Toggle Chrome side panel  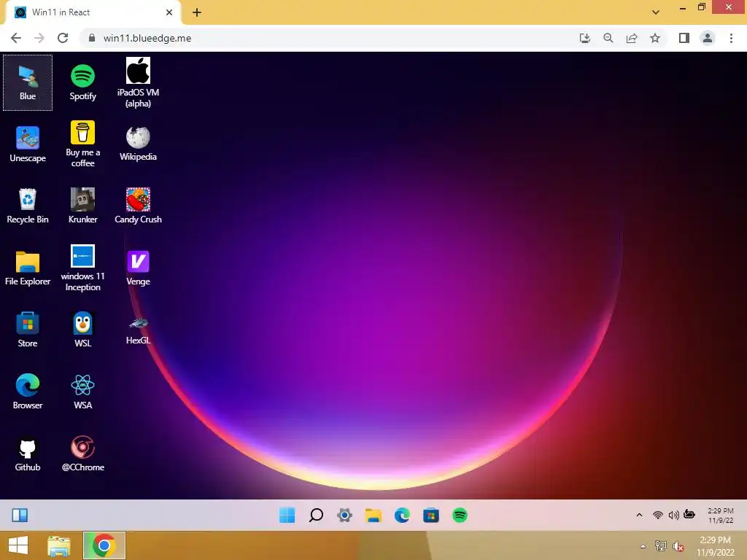point(684,38)
